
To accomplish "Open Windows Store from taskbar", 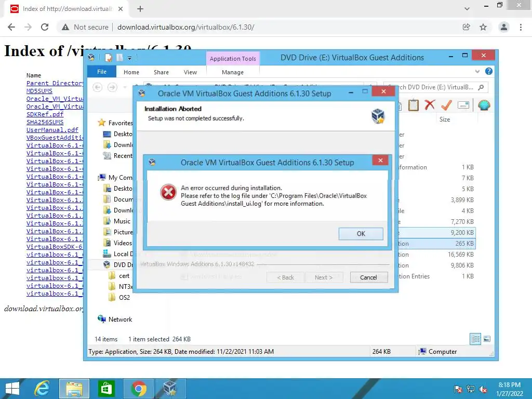I will [x=106, y=389].
